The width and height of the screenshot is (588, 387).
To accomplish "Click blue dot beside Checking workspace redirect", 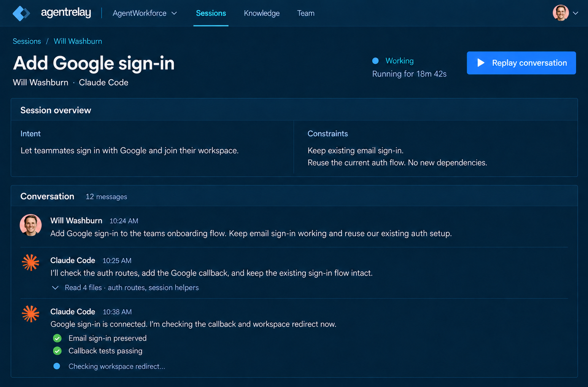I will click(x=57, y=366).
